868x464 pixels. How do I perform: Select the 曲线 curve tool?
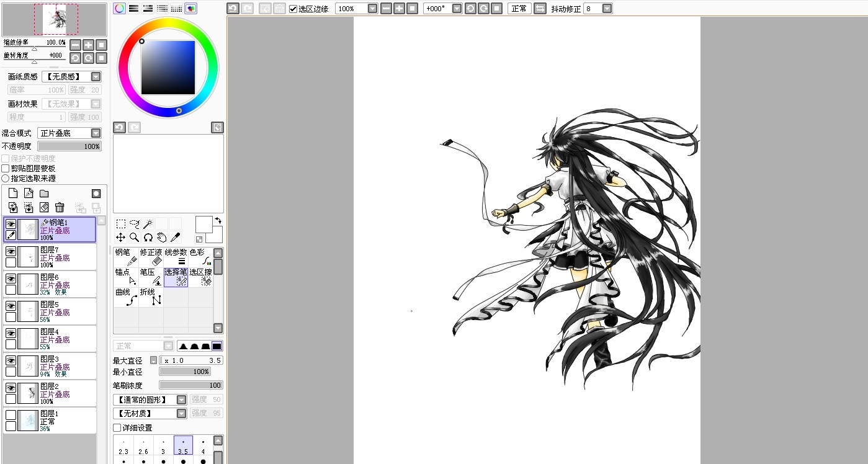coord(126,297)
